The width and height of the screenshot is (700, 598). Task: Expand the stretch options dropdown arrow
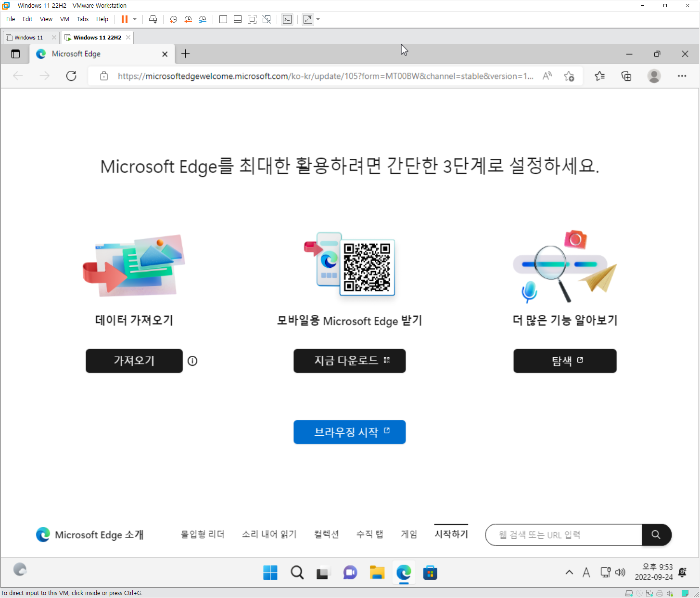(318, 19)
